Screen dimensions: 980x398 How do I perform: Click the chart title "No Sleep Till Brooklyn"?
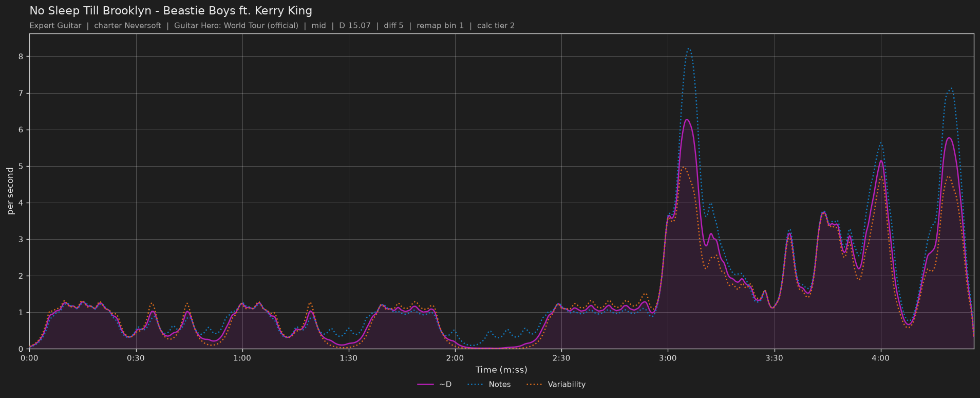(x=92, y=11)
